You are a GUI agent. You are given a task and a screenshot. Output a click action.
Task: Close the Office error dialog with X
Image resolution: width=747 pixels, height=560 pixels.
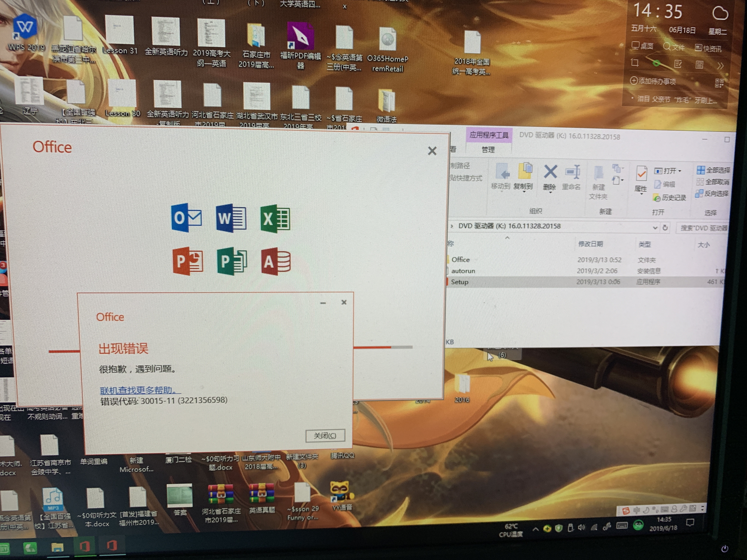point(344,302)
